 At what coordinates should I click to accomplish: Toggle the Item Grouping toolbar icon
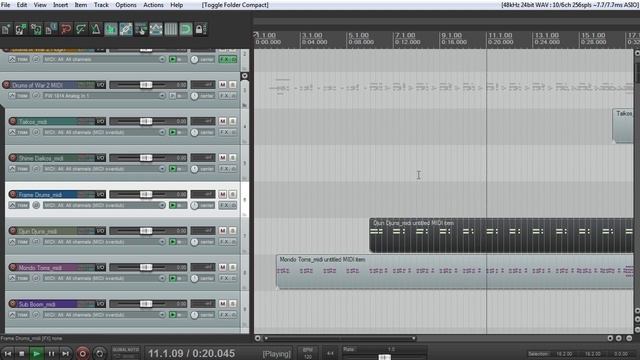coord(126,29)
